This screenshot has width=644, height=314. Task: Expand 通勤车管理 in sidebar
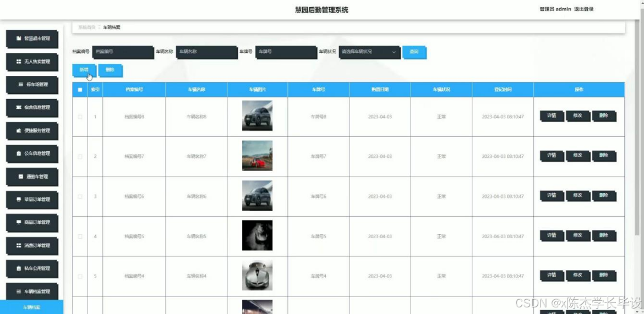[32, 177]
